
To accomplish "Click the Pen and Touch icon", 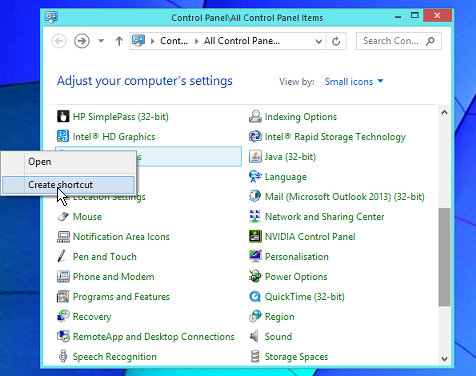I will pyautogui.click(x=62, y=256).
